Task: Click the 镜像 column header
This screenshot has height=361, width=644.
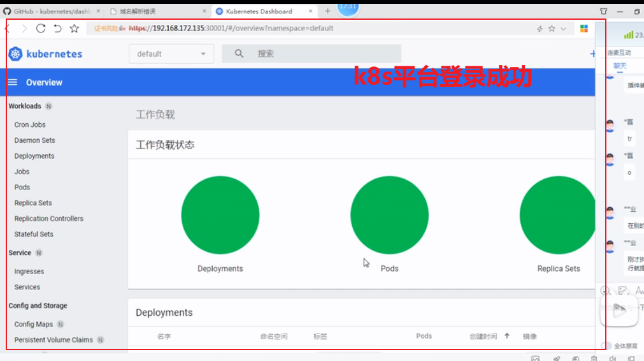Action: [530, 336]
